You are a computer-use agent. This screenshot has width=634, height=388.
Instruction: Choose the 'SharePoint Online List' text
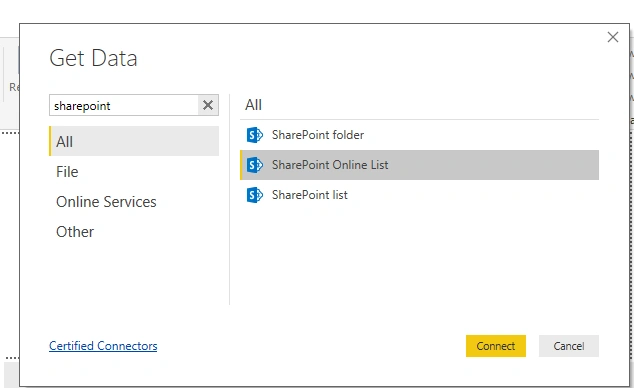(330, 165)
